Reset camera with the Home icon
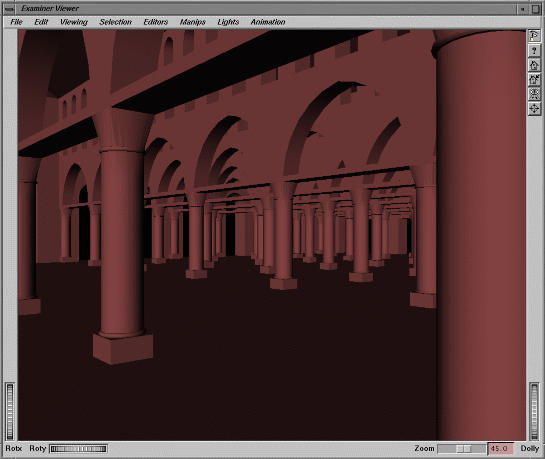545x459 pixels. click(x=534, y=65)
